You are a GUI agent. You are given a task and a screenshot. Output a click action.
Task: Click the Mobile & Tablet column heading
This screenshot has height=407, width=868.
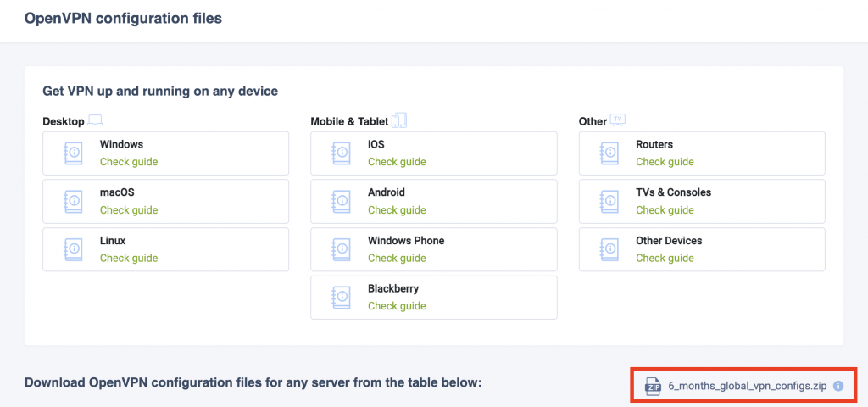point(349,121)
